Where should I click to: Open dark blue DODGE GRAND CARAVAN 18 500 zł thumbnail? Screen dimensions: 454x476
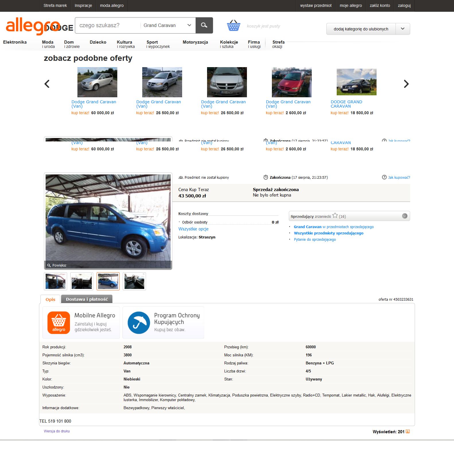tap(356, 82)
